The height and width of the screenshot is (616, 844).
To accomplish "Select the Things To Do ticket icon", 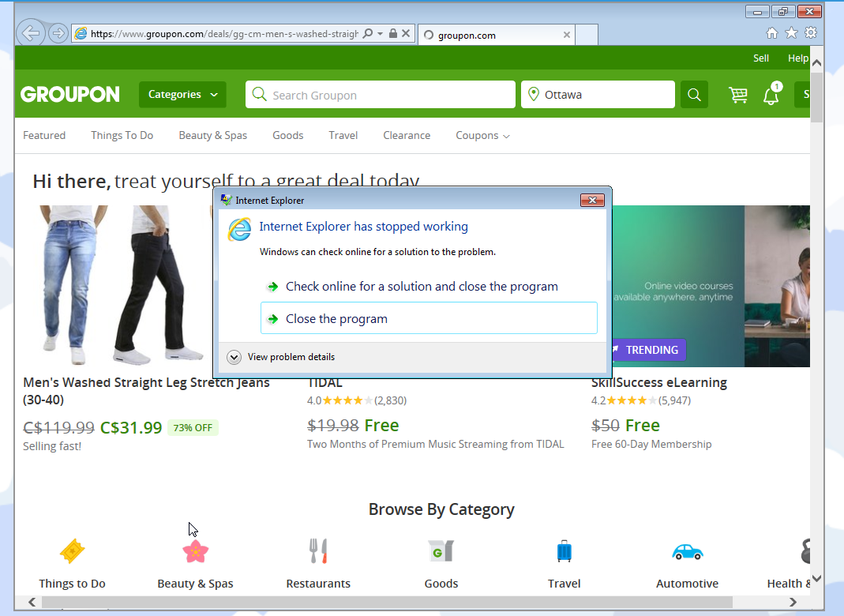I will click(x=72, y=550).
